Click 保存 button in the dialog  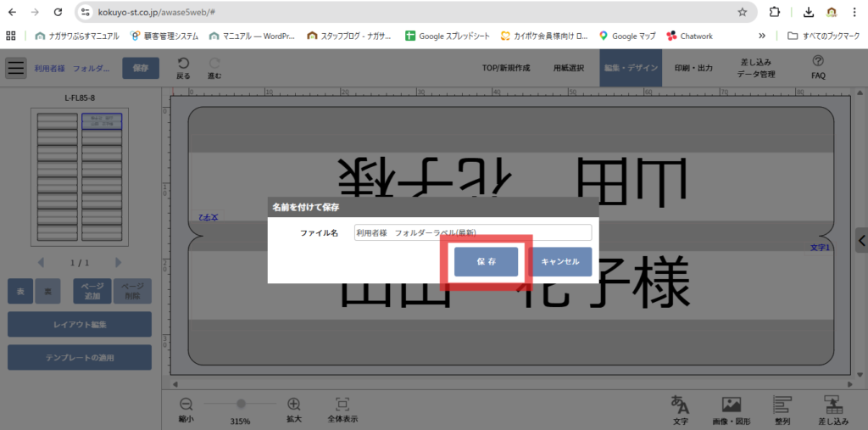[x=486, y=261]
